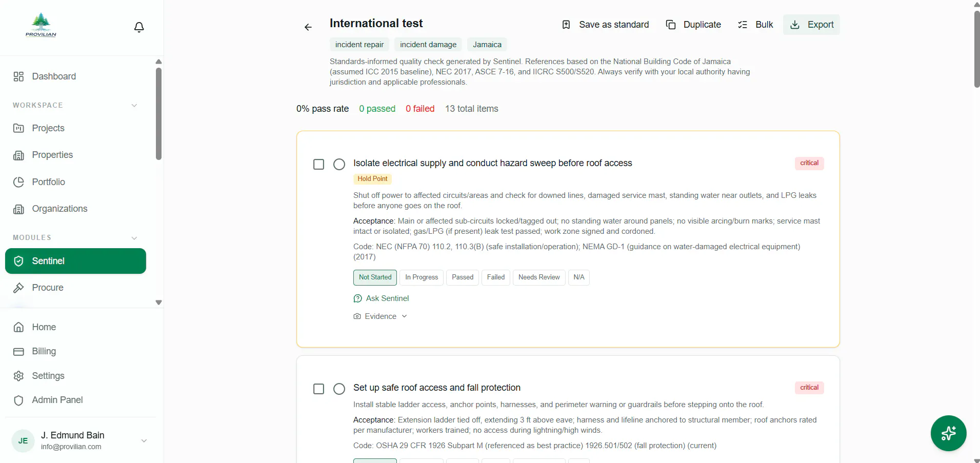Click the 13 total items text

tap(472, 109)
